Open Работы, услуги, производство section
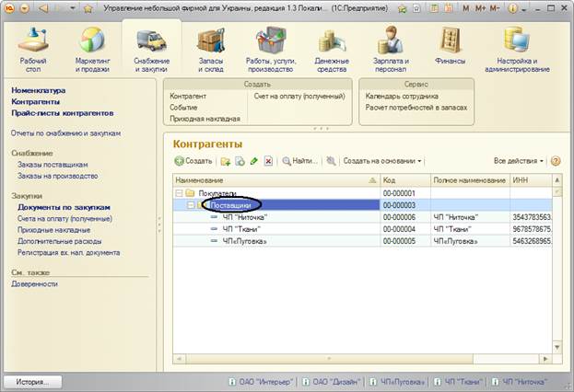 (271, 50)
